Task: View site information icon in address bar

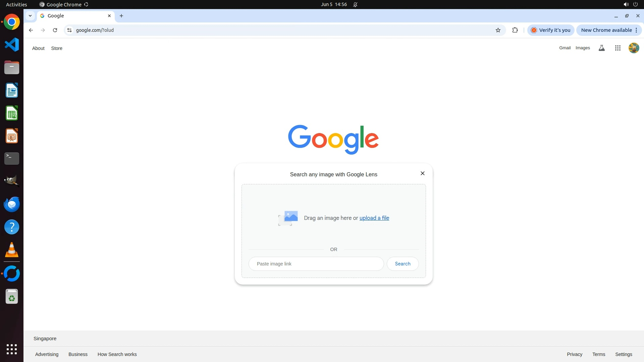Action: [x=69, y=30]
